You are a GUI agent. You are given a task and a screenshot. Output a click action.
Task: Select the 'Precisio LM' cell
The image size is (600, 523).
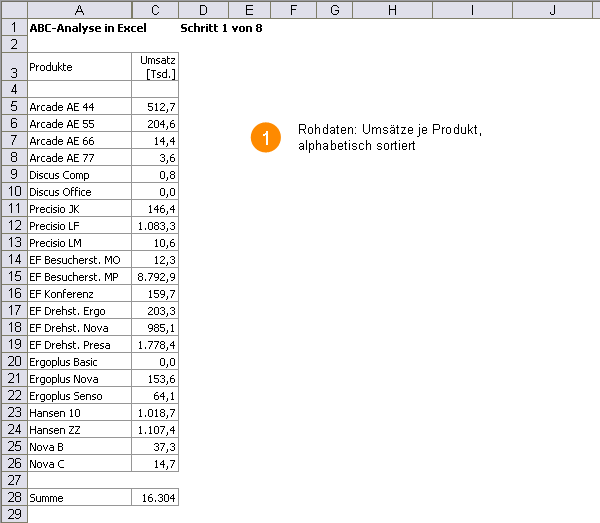click(x=80, y=243)
